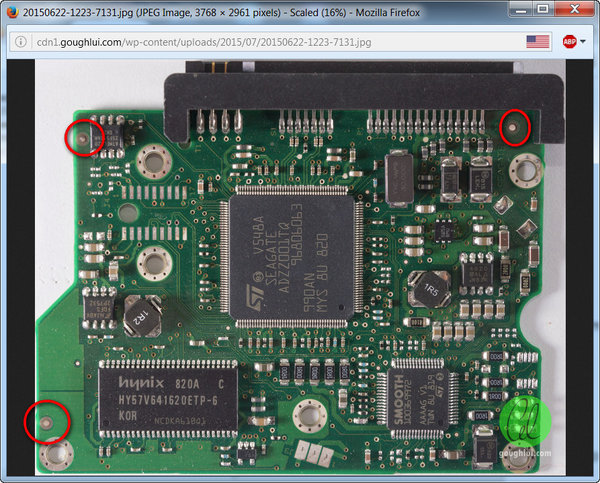Expand the Adblock Plus dropdown arrow

[x=583, y=41]
